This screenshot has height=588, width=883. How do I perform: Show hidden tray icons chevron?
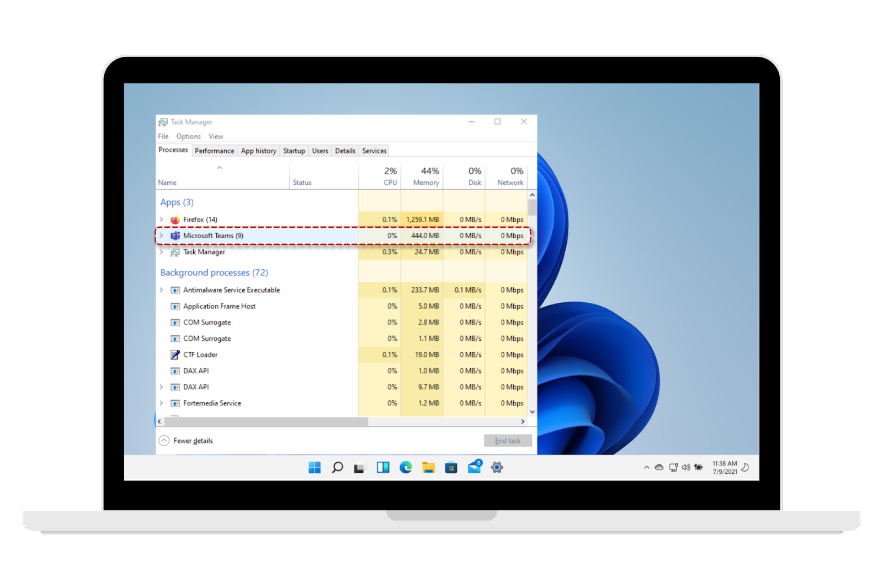646,468
